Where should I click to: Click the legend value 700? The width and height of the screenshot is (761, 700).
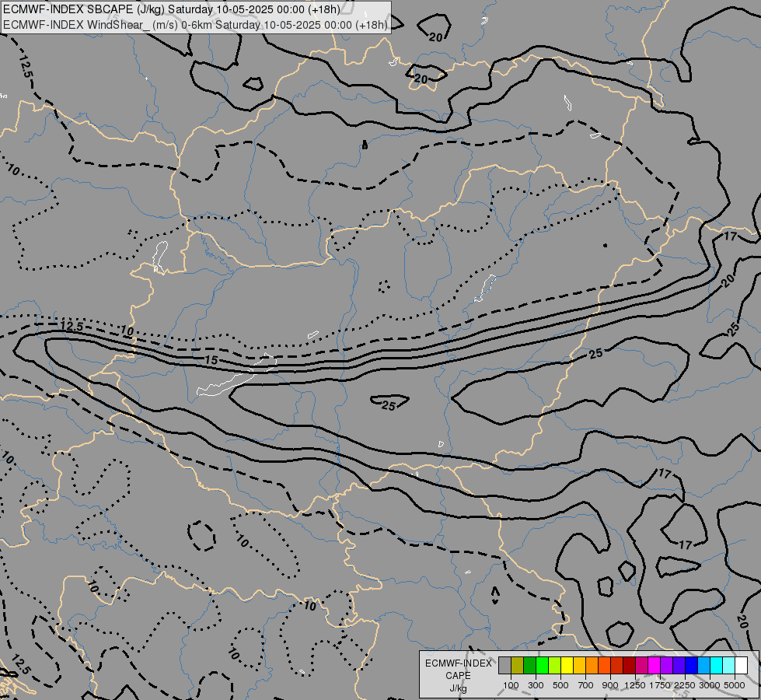586,685
